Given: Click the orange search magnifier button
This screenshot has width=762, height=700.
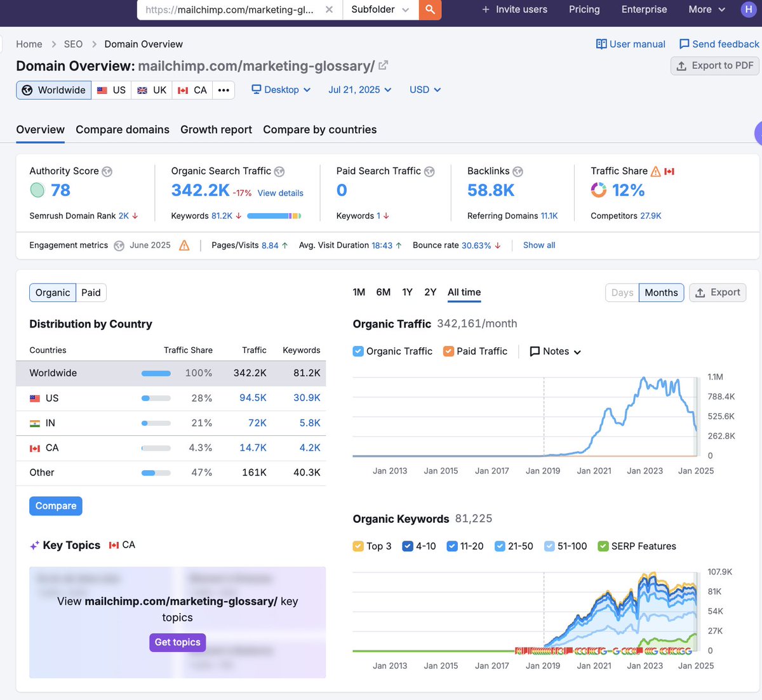Looking at the screenshot, I should pos(430,10).
